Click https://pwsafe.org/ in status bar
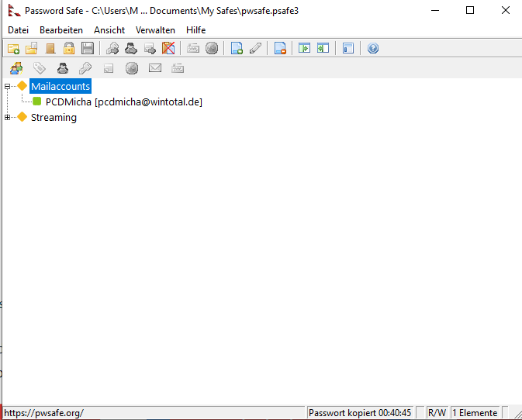 (x=43, y=413)
